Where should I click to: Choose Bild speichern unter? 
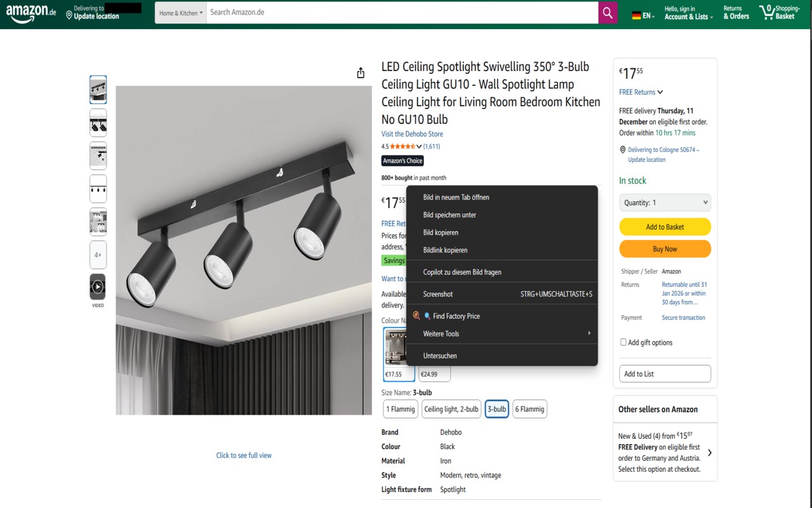(x=502, y=215)
